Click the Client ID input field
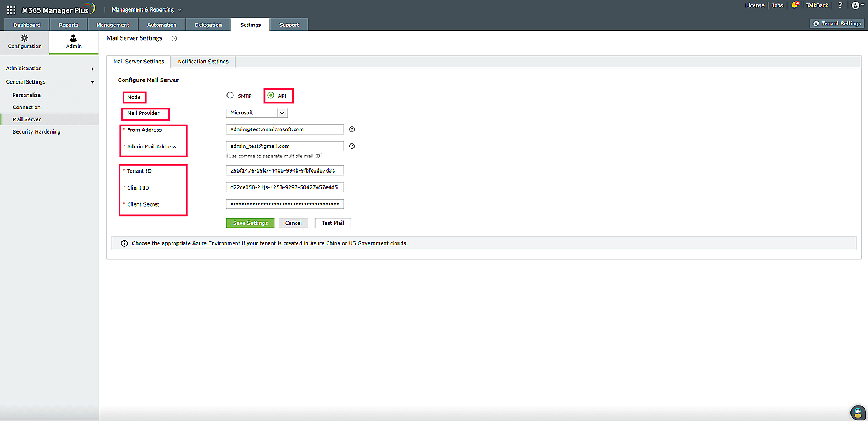868x421 pixels. [285, 187]
